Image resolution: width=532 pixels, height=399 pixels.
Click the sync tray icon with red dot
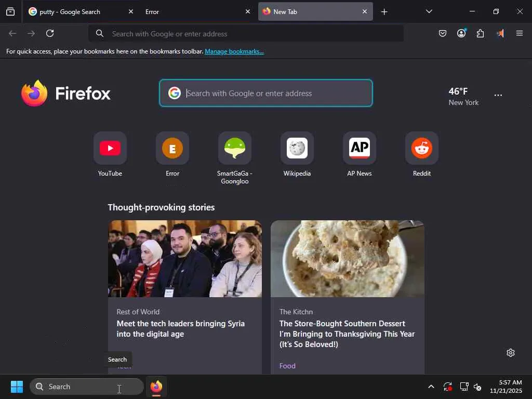point(447,387)
